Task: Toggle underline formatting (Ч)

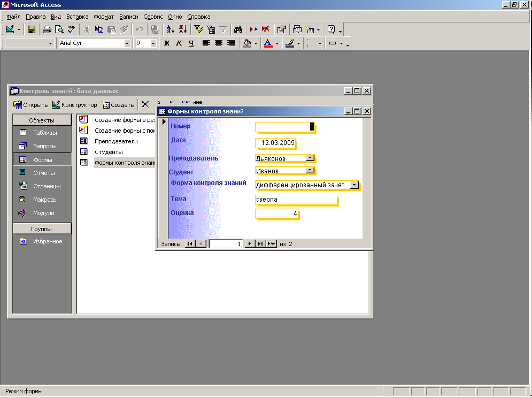Action: point(191,43)
